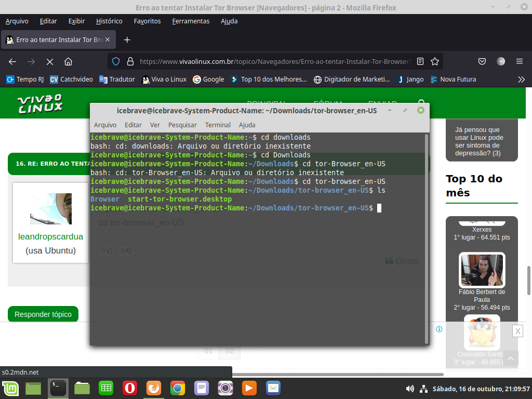The image size is (532, 399).
Task: Open Fábio Berbert de Paula's profile photo
Action: pyautogui.click(x=482, y=270)
